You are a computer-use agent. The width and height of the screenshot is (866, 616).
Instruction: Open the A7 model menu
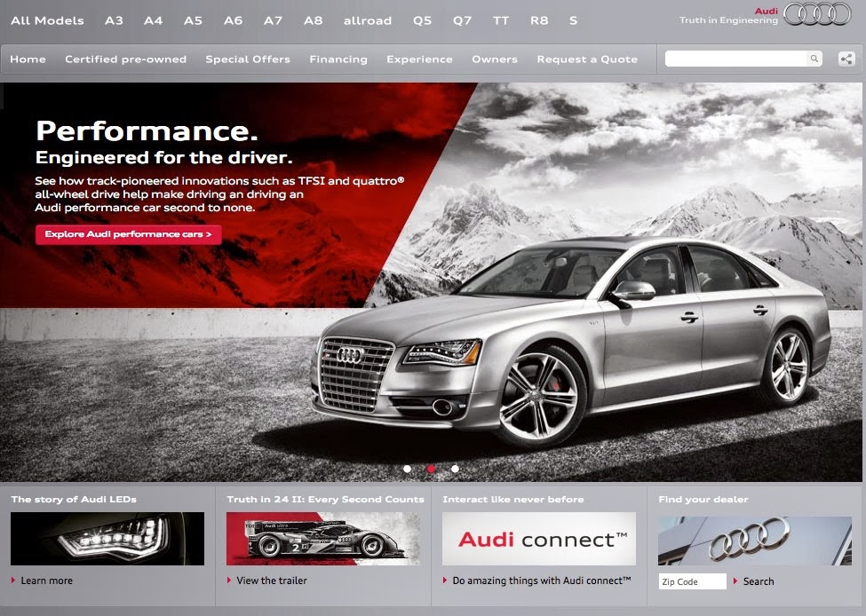click(x=273, y=20)
